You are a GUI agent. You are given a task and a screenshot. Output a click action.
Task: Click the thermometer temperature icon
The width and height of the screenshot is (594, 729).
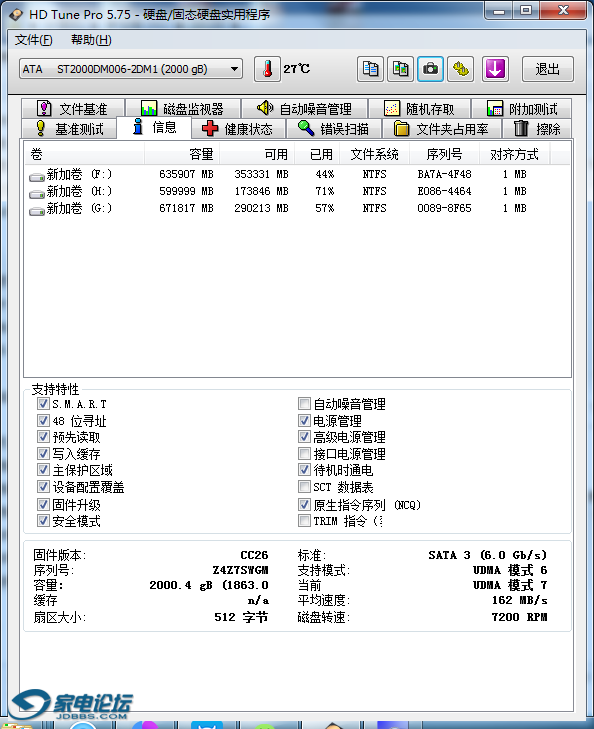point(267,69)
